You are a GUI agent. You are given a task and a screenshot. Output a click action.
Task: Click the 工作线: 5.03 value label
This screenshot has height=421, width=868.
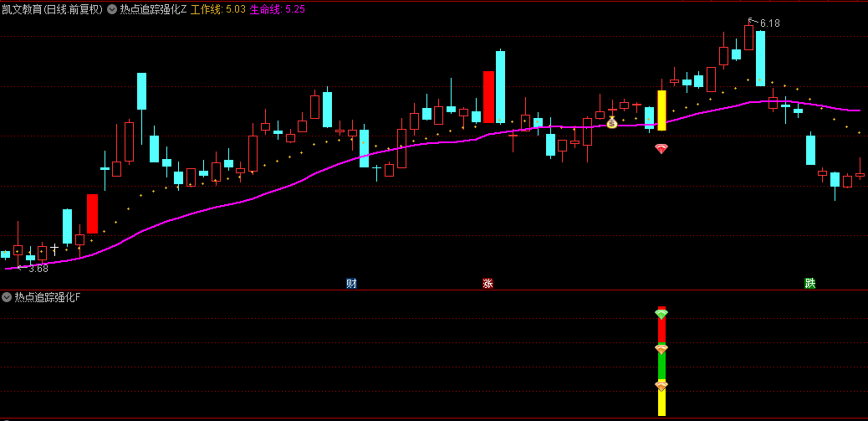[x=218, y=9]
